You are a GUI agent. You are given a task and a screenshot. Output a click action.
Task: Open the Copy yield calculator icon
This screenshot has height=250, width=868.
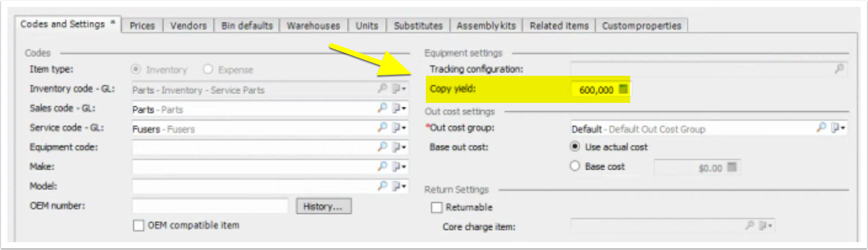coord(623,89)
